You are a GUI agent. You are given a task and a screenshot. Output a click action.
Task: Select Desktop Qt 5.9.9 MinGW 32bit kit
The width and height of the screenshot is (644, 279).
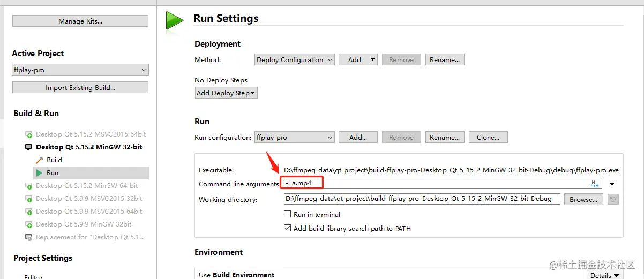84,224
